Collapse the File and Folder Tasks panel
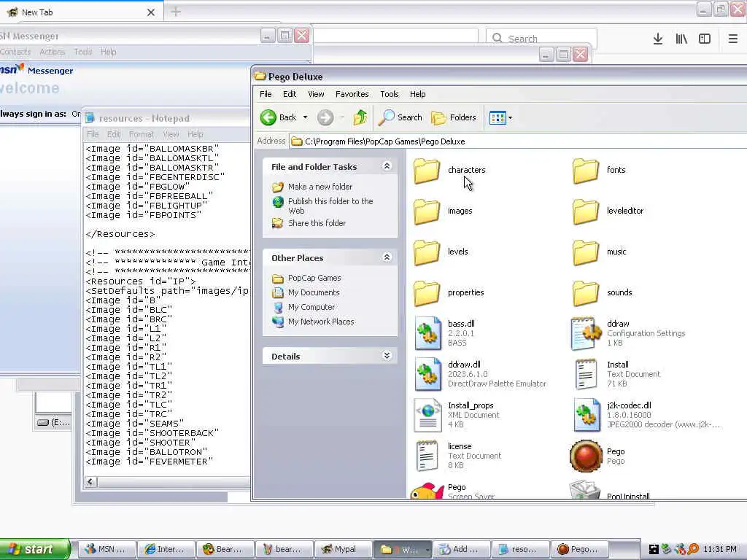 coord(387,166)
